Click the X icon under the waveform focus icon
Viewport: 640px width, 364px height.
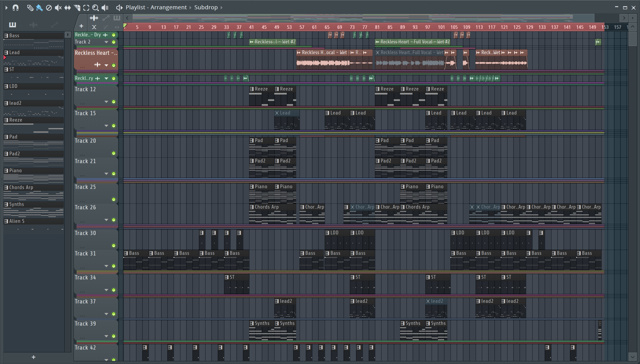(x=94, y=27)
